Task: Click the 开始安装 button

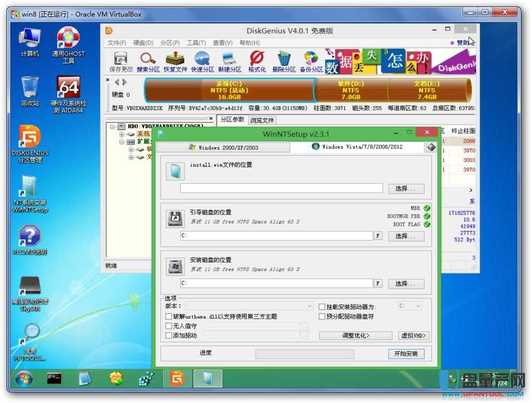Action: coord(406,354)
